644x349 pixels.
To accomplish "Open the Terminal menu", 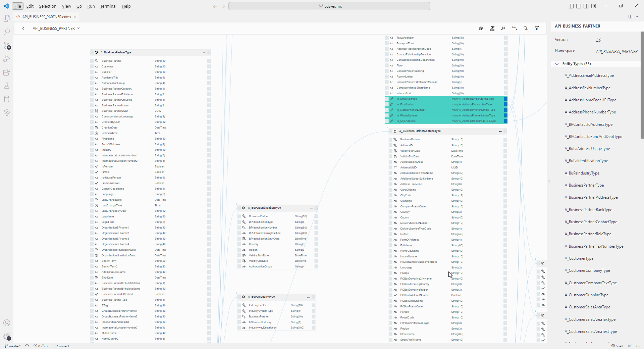I will (108, 6).
